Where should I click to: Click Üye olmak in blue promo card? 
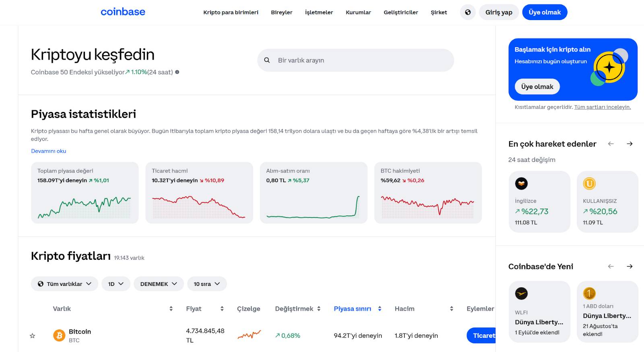537,87
